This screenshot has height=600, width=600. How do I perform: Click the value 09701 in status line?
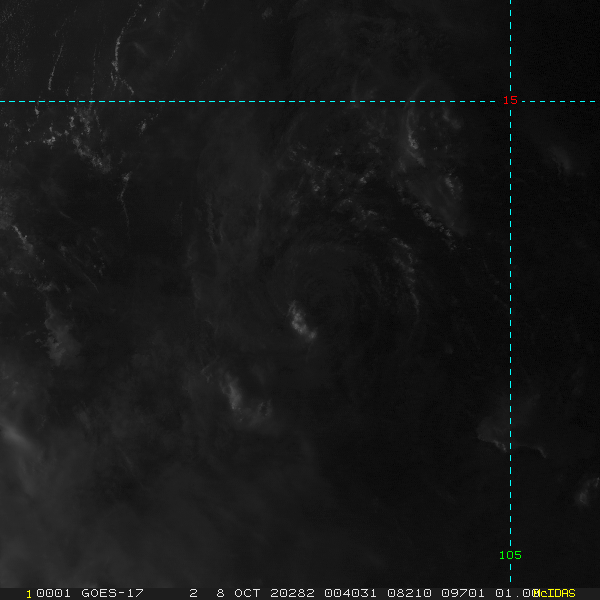(463, 593)
